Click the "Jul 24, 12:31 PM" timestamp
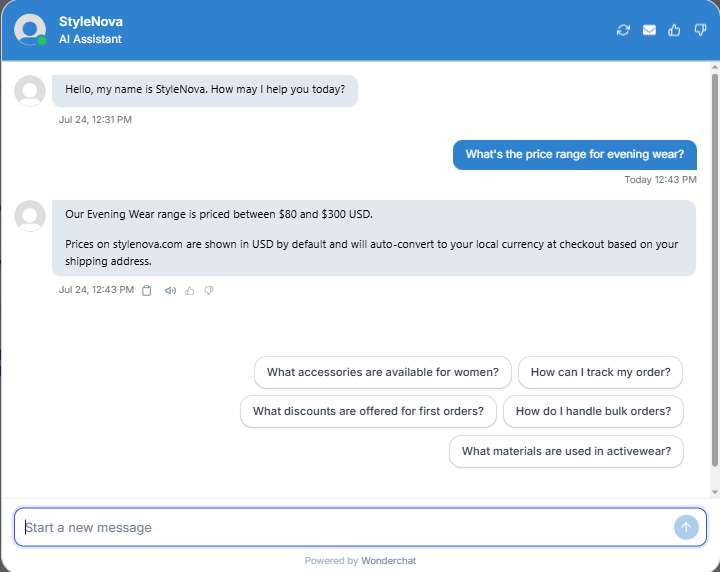The height and width of the screenshot is (572, 720). click(96, 120)
